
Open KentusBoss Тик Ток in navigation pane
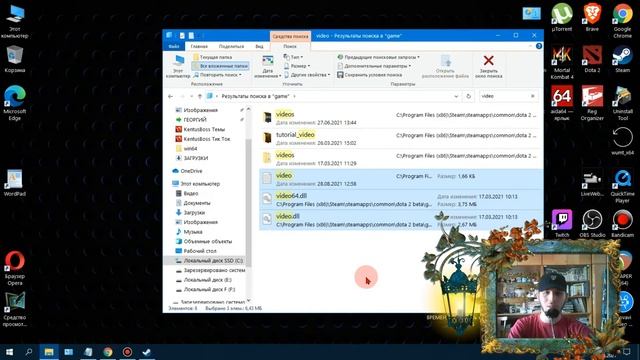click(207, 139)
